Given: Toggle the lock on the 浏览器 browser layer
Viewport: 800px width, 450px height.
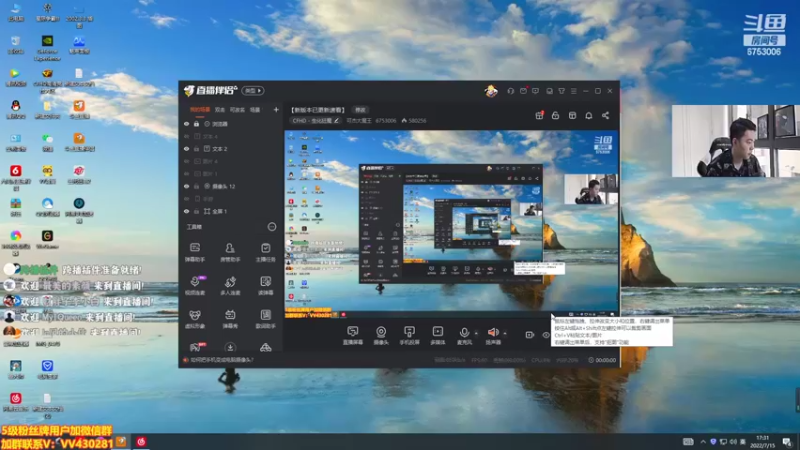Looking at the screenshot, I should coord(196,124).
